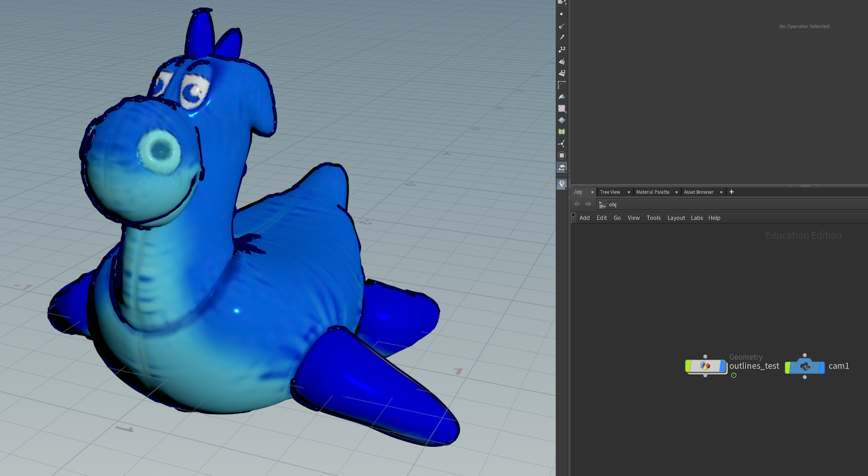Toggle outlines_test node display flag
The width and height of the screenshot is (868, 476).
tap(723, 366)
